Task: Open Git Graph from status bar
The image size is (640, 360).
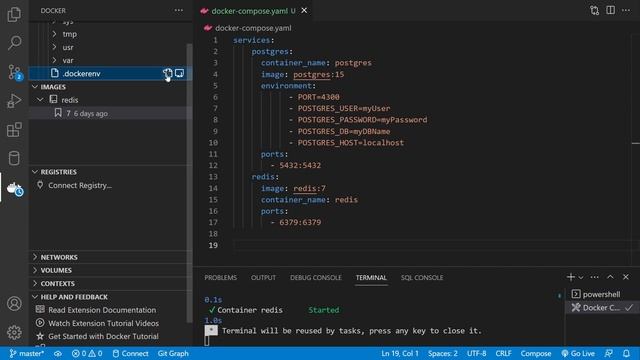Action: [x=173, y=353]
